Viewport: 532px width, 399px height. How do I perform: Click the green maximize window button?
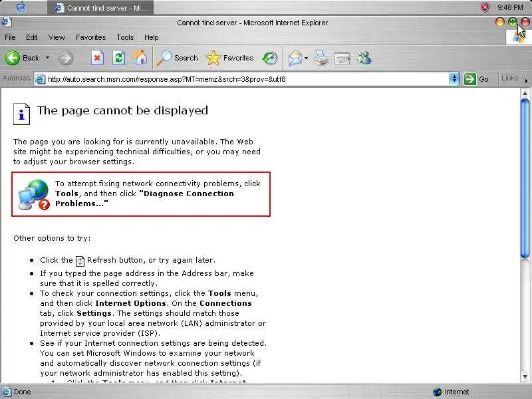pyautogui.click(x=512, y=23)
